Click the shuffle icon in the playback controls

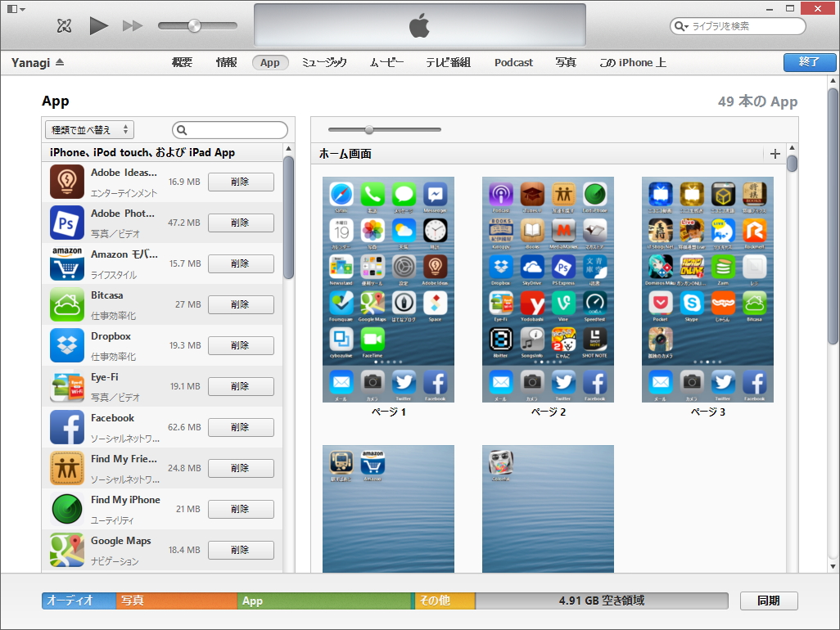point(63,25)
